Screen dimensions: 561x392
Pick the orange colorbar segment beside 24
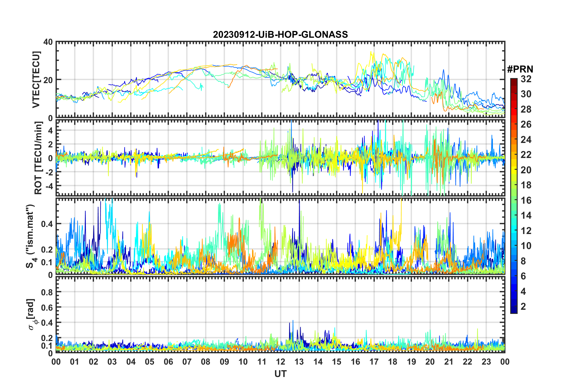click(x=514, y=140)
